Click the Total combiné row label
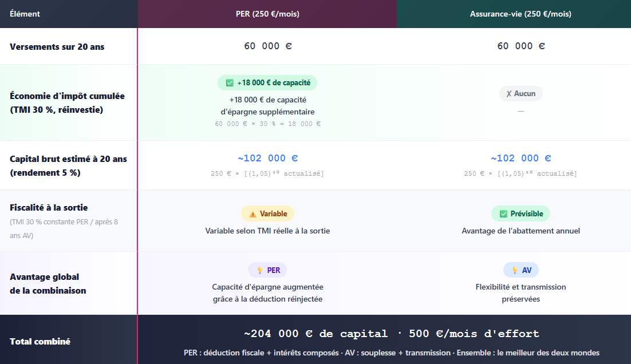The height and width of the screenshot is (364, 631). point(40,342)
